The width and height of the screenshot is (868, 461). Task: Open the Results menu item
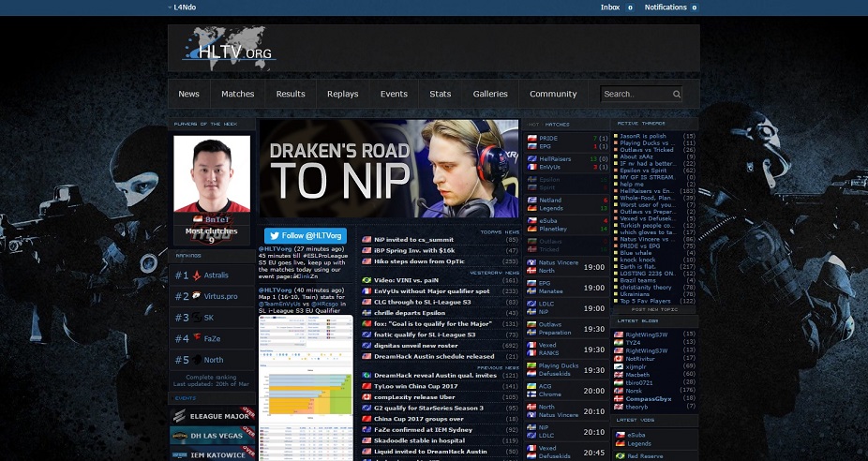[291, 94]
